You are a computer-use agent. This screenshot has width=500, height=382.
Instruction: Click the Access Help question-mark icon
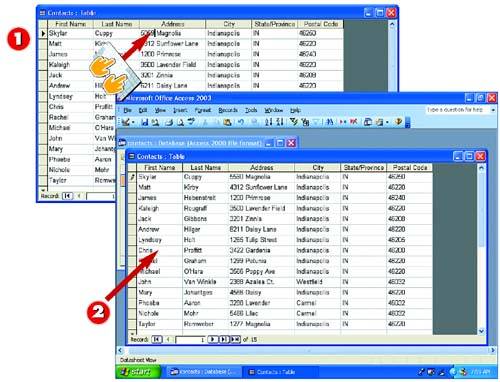[x=398, y=122]
